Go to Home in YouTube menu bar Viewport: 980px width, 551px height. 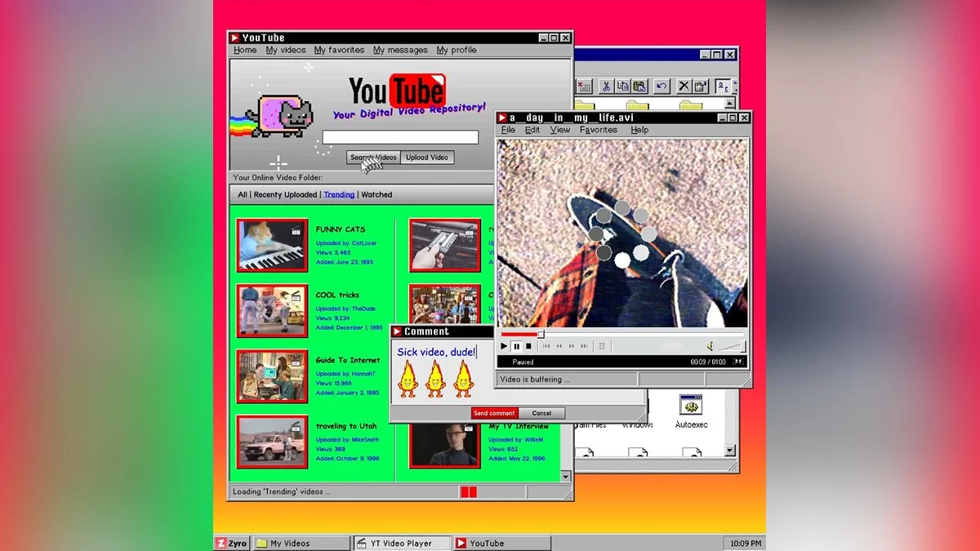[245, 50]
